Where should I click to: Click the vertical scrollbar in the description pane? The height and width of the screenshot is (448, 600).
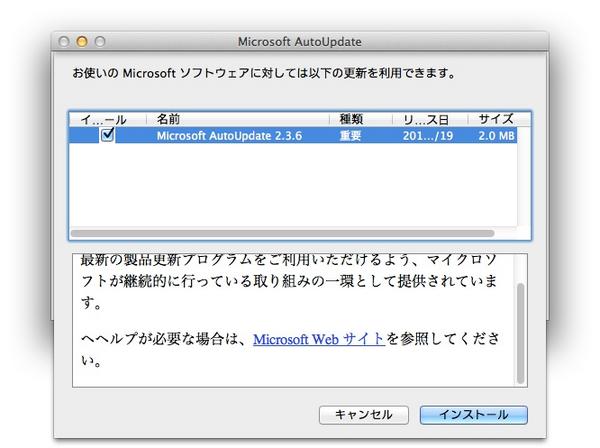point(520,333)
